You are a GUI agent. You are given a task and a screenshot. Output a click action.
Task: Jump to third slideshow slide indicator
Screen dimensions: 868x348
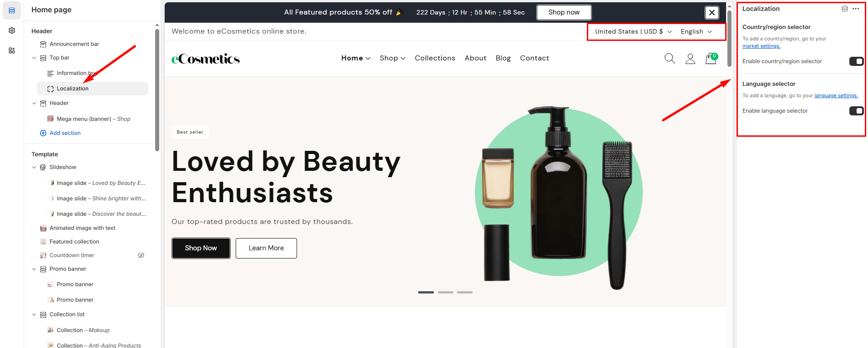[x=464, y=292]
